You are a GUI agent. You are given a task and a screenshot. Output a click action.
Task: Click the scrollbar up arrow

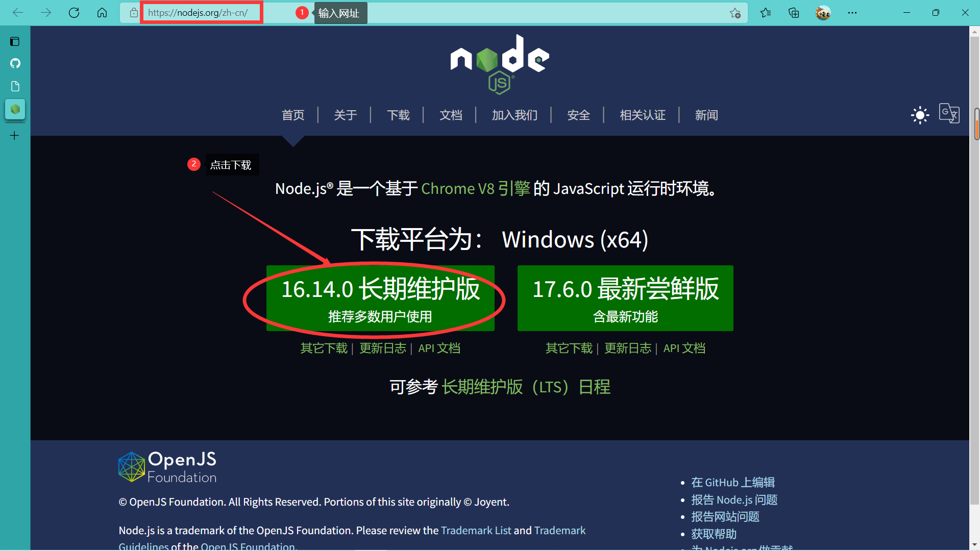974,32
